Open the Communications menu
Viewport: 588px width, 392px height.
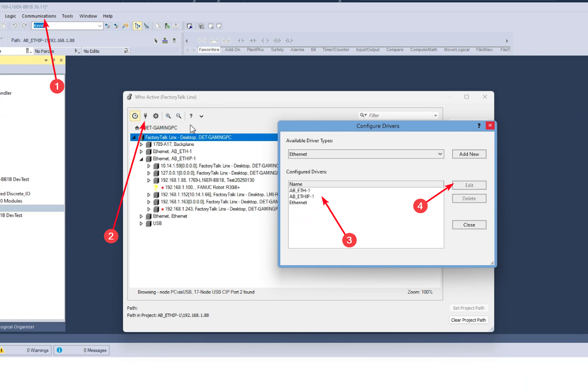coord(39,16)
